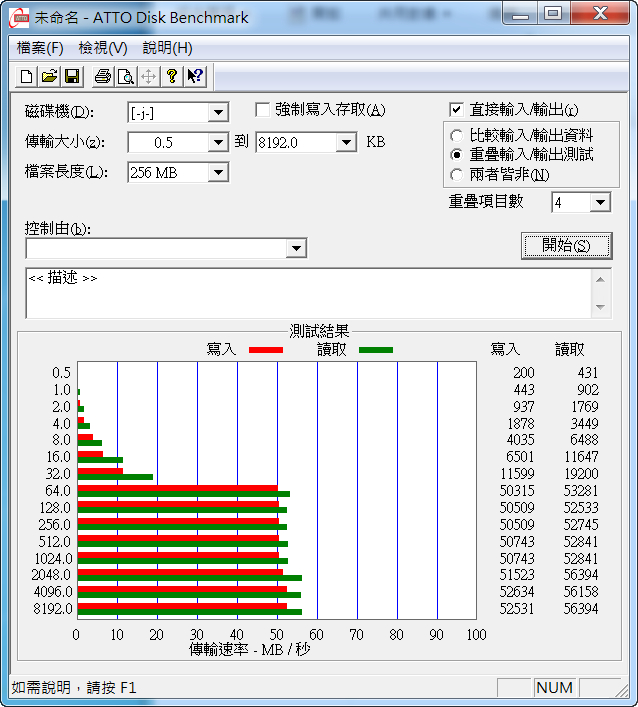Select the 兩者皆非 radio option
Screen dimensions: 638x707
456,174
